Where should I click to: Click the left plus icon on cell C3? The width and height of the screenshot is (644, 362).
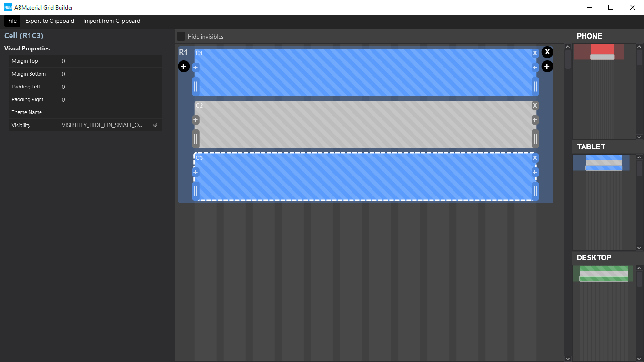pos(195,172)
